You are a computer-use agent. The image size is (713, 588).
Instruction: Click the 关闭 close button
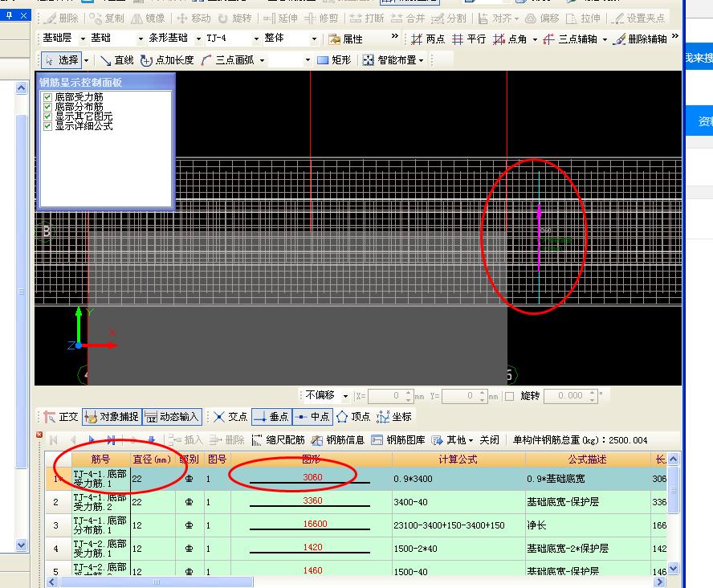[489, 440]
